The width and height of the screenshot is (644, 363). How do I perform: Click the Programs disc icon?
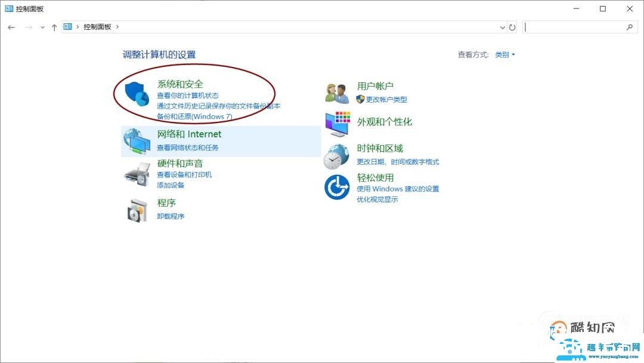tap(137, 209)
